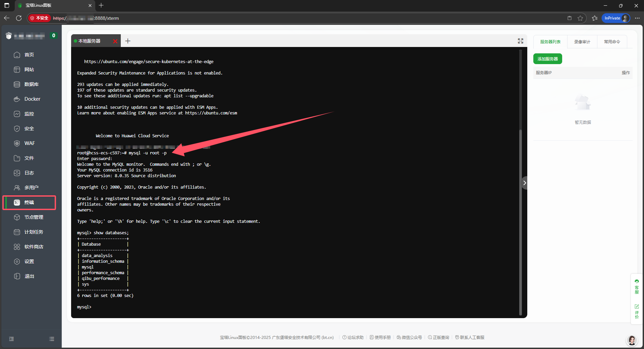Toggle fullscreen mode for the terminal

coord(520,41)
